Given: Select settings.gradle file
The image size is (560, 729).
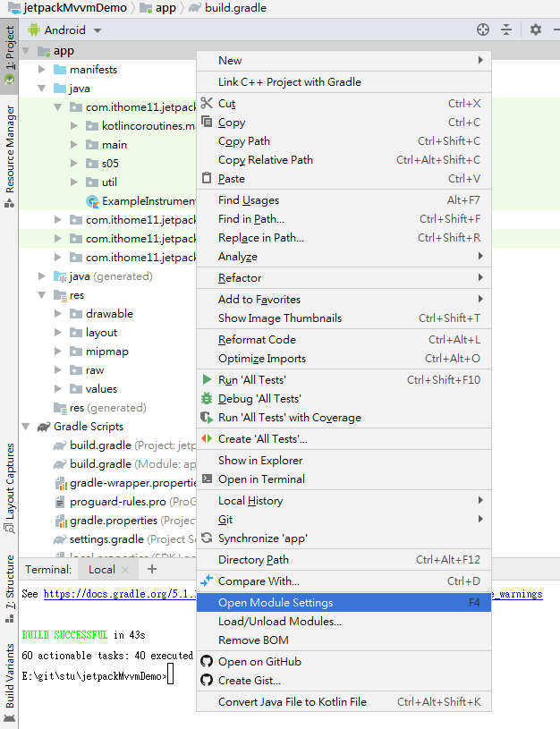Looking at the screenshot, I should 124,539.
